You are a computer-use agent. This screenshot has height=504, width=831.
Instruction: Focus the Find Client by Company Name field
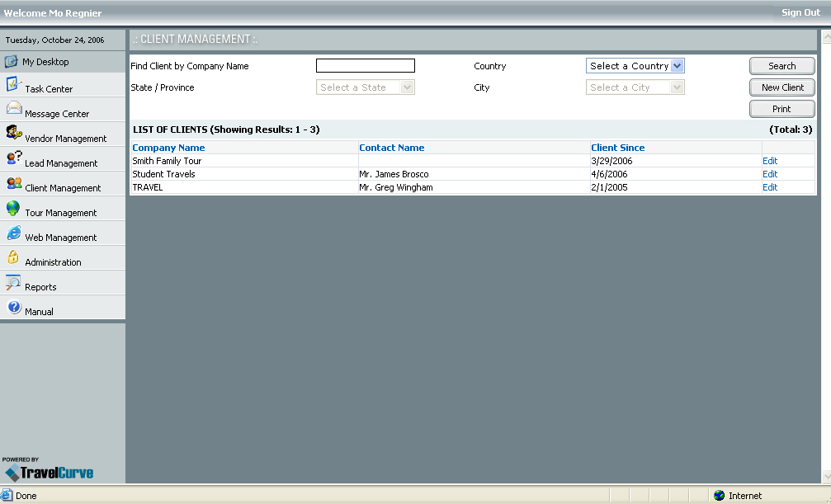coord(365,66)
